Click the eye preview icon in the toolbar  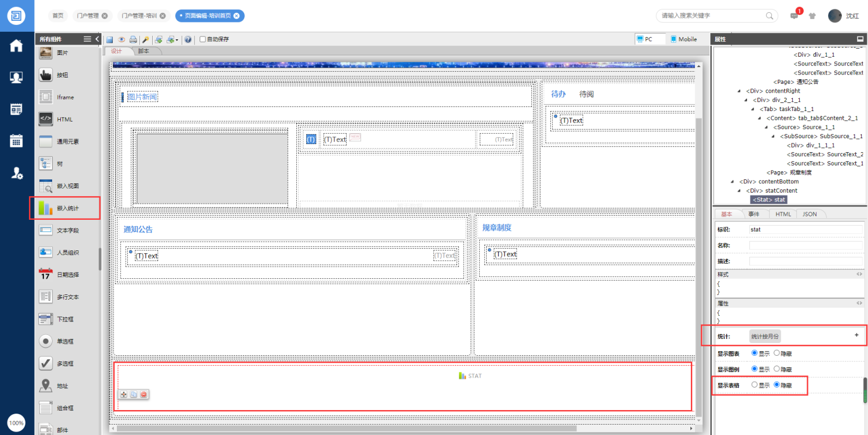122,39
